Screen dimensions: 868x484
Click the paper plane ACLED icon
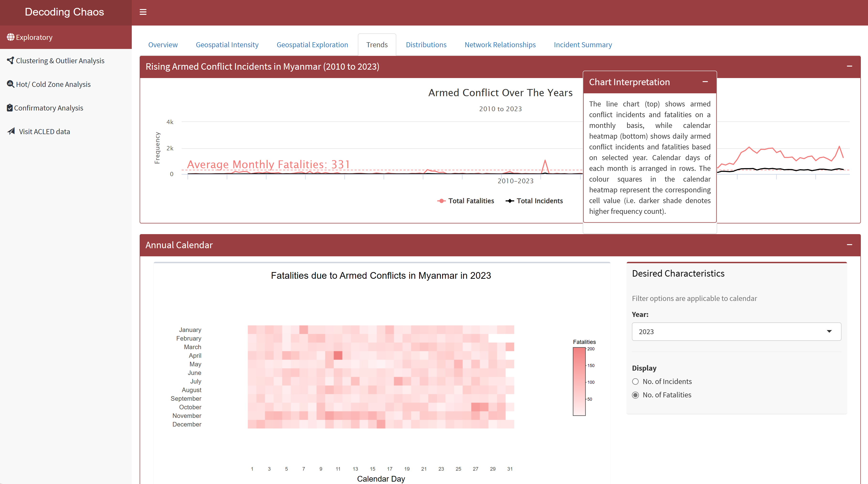point(11,131)
